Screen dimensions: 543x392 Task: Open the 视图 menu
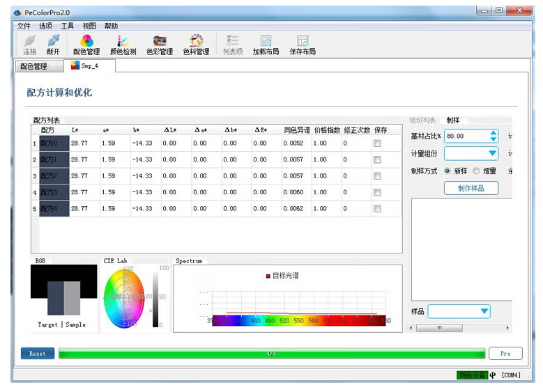tap(89, 26)
